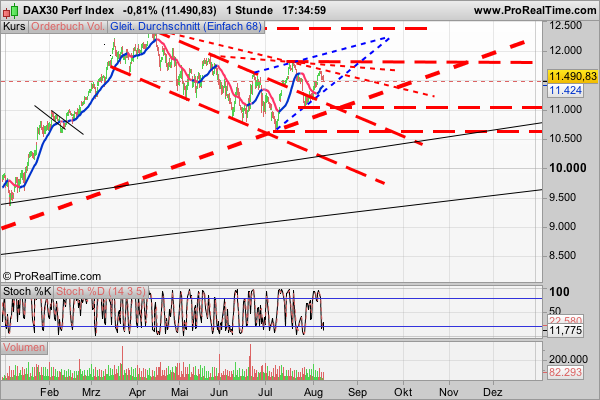This screenshot has height=400, width=600.
Task: Click the DAX30 Perf Index title
Action: tap(68, 10)
